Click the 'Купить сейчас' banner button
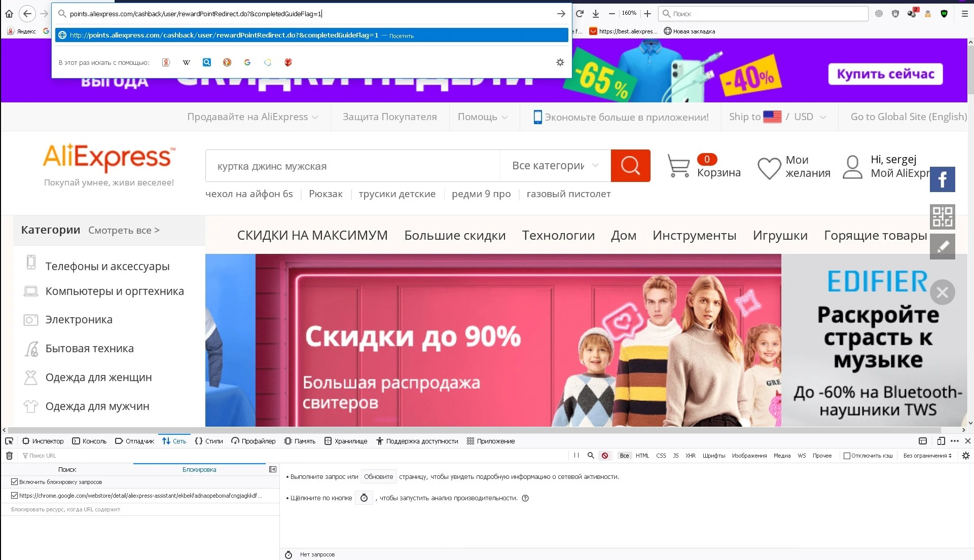 pyautogui.click(x=885, y=74)
